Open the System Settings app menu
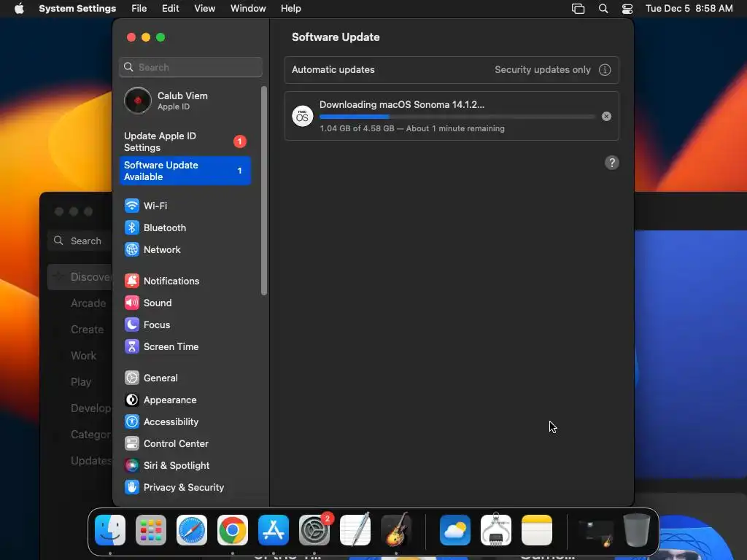This screenshot has height=560, width=747. coord(77,9)
